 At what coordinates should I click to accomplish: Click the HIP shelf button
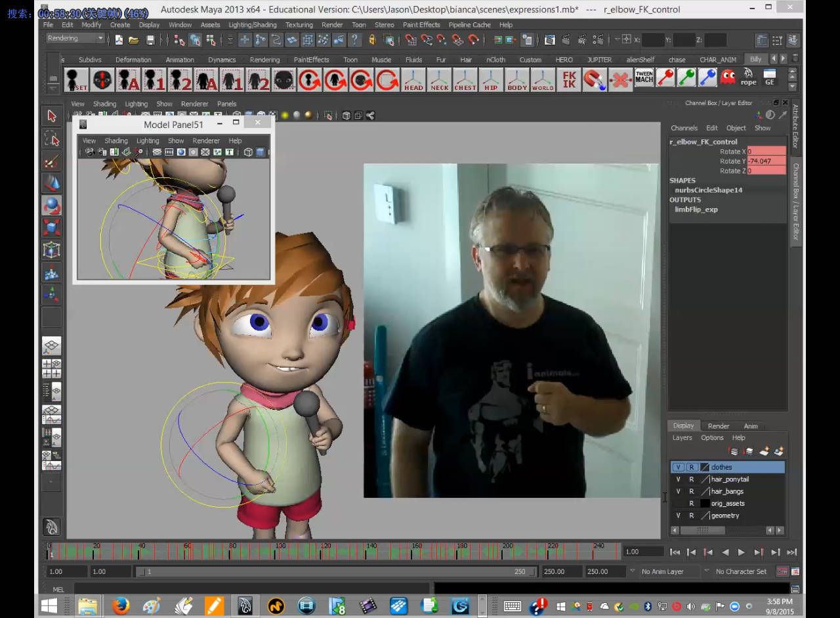pyautogui.click(x=491, y=80)
